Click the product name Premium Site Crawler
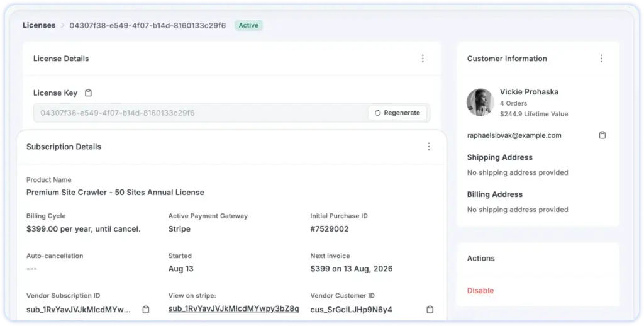Viewport: 644px width, 326px height. point(115,193)
